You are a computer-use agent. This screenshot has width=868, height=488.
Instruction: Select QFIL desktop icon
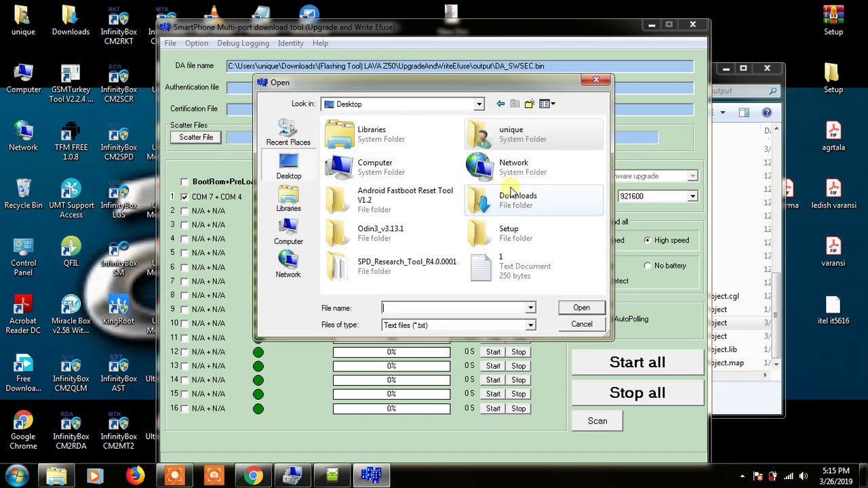71,252
